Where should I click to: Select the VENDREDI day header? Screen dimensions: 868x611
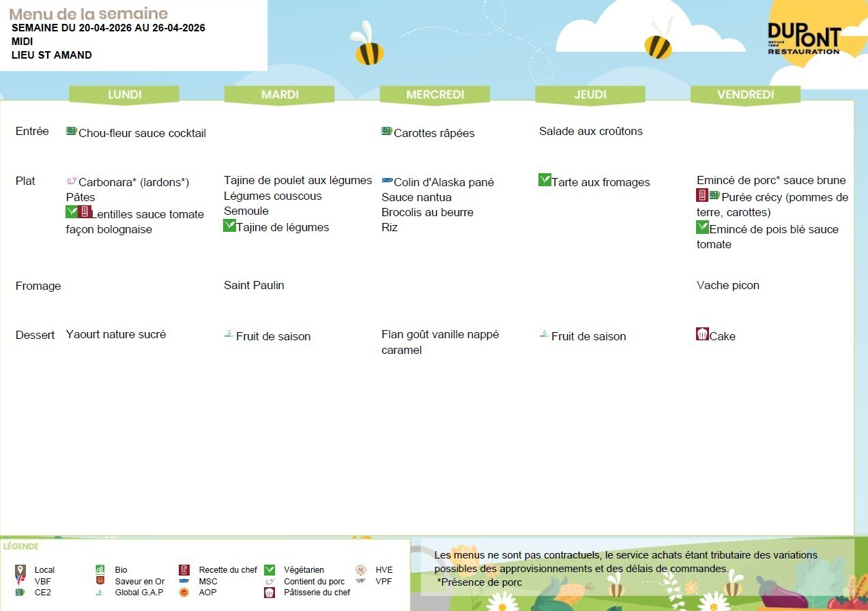pyautogui.click(x=745, y=95)
